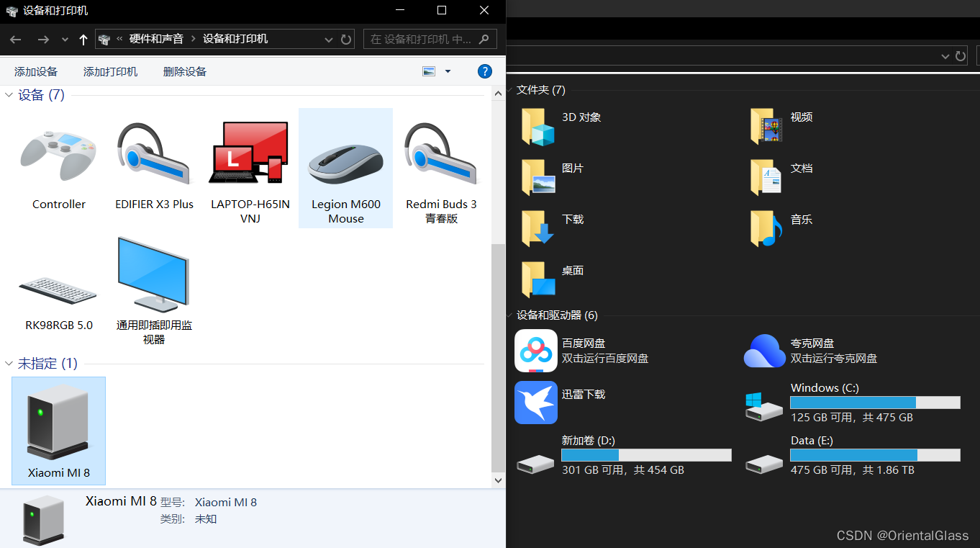
Task: Expand the breadcrumb chevron before 硬件和声音
Action: tap(119, 39)
